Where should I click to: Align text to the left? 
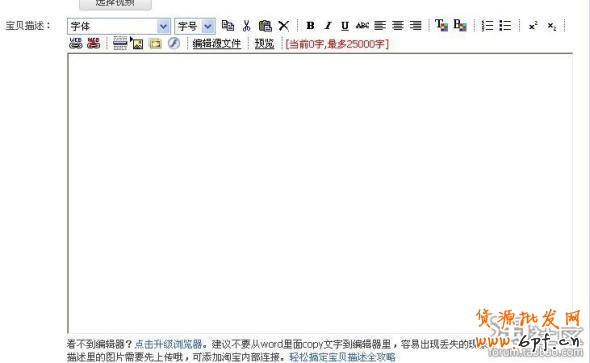pos(380,26)
